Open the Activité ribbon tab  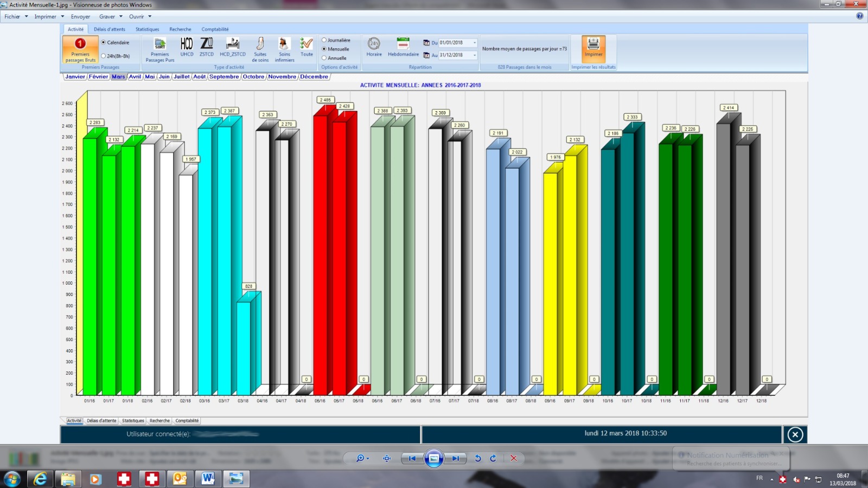click(x=75, y=29)
